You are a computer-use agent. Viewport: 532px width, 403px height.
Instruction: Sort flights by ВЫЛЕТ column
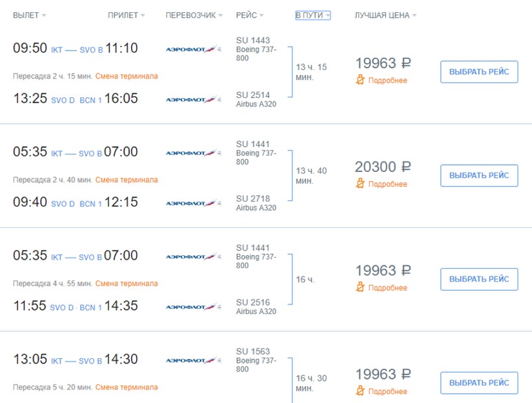29,15
